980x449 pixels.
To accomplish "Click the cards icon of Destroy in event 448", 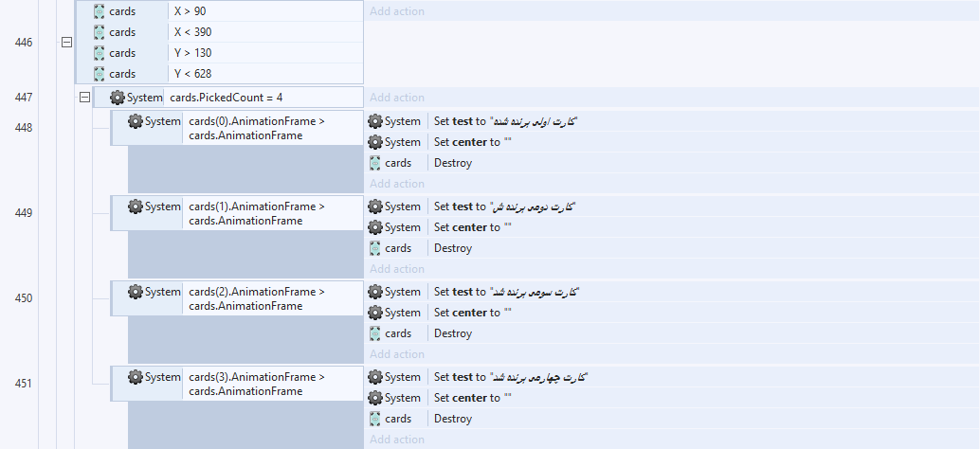I will tap(375, 163).
